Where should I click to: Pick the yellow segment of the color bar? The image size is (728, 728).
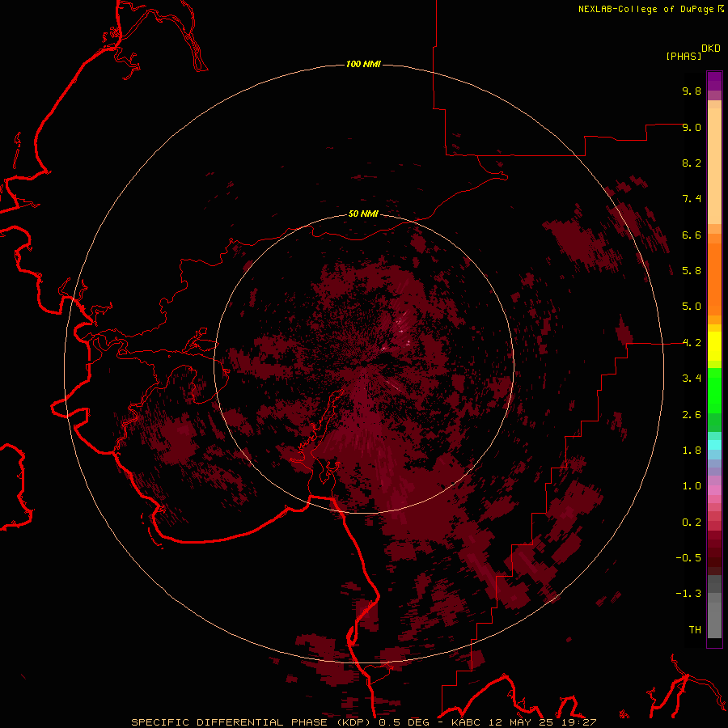pos(714,346)
